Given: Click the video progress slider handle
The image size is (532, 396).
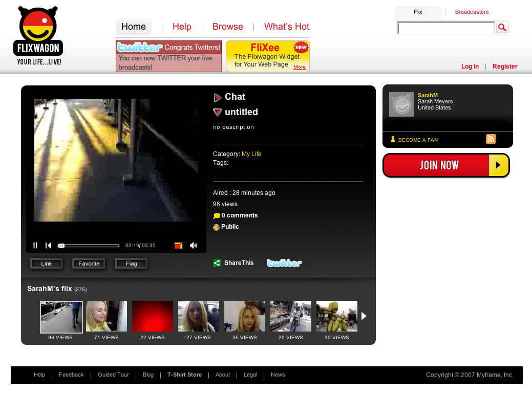Looking at the screenshot, I should point(61,246).
